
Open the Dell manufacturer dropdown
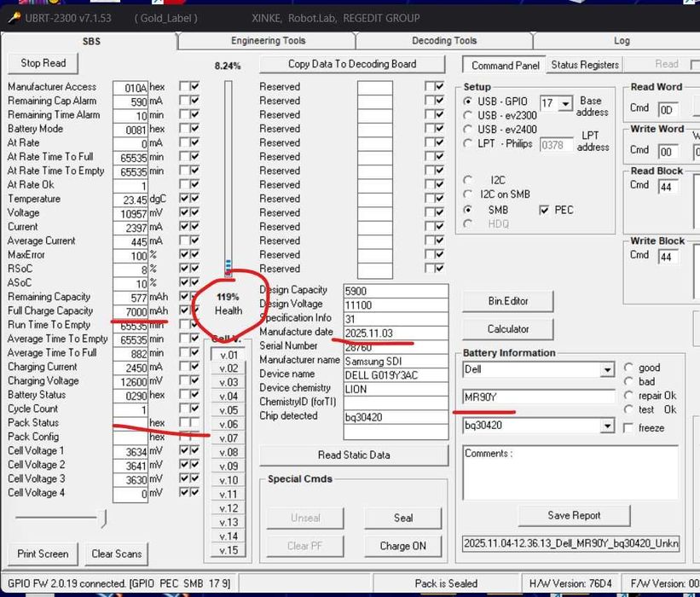607,370
